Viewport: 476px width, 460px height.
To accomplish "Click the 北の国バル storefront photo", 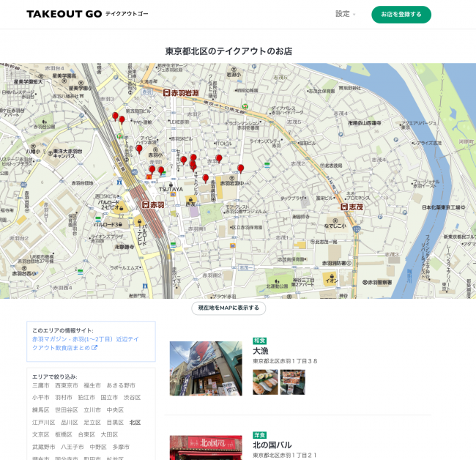I will click(206, 448).
